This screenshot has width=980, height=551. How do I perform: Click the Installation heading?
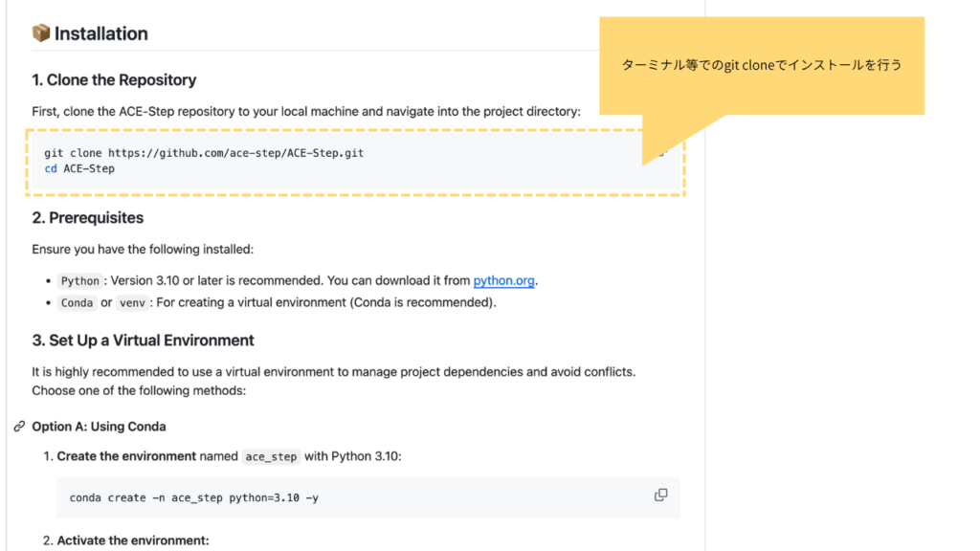pyautogui.click(x=100, y=33)
